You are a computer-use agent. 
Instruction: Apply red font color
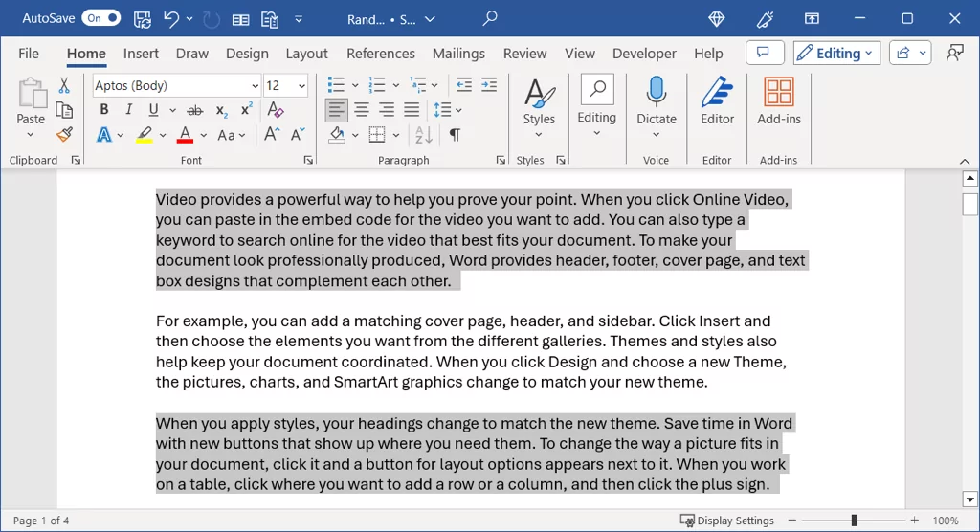pos(185,135)
